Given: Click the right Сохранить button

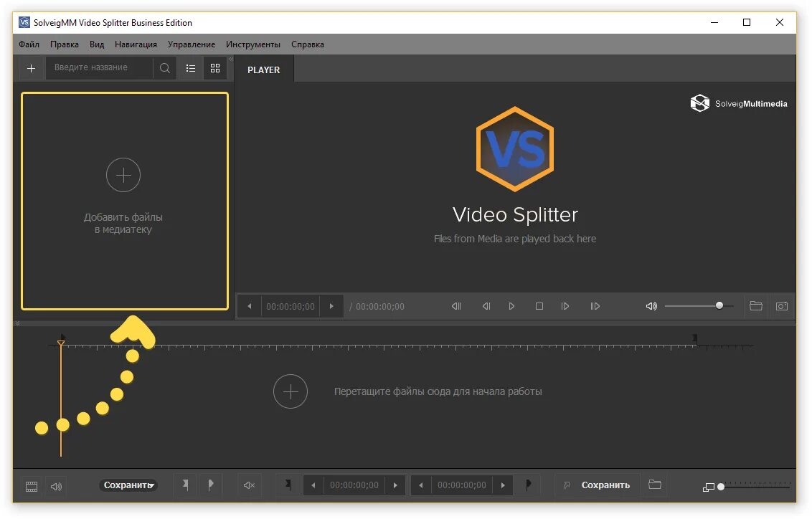Looking at the screenshot, I should coord(597,485).
